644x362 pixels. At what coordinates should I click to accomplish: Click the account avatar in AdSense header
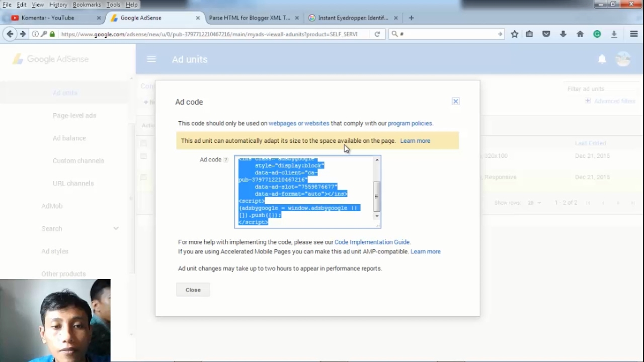623,59
